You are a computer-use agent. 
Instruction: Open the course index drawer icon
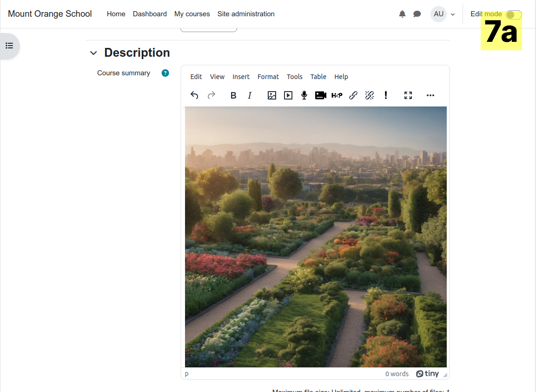(x=10, y=46)
